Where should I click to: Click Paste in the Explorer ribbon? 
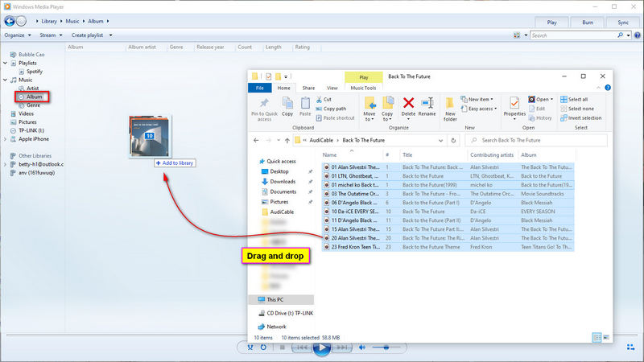pyautogui.click(x=305, y=107)
